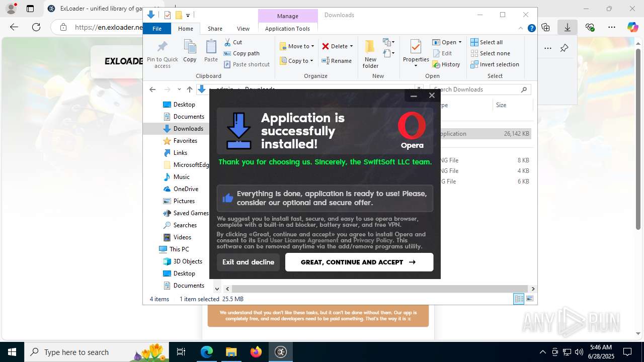Select Saved Games in navigation pane
Image resolution: width=644 pixels, height=362 pixels.
pos(186,213)
